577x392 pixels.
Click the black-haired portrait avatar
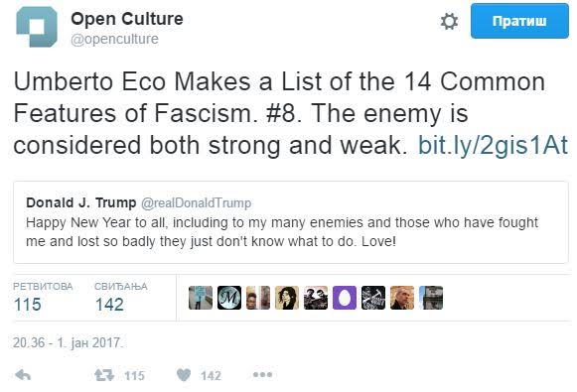287,298
